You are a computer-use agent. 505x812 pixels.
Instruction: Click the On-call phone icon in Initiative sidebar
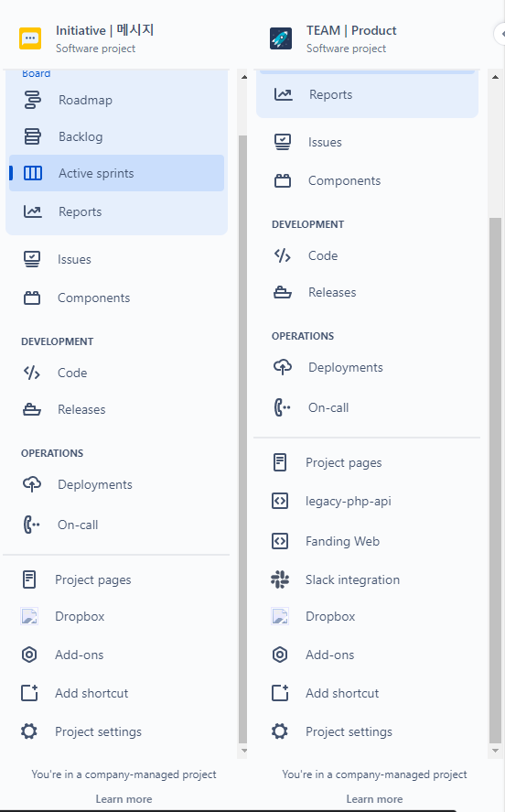point(31,525)
